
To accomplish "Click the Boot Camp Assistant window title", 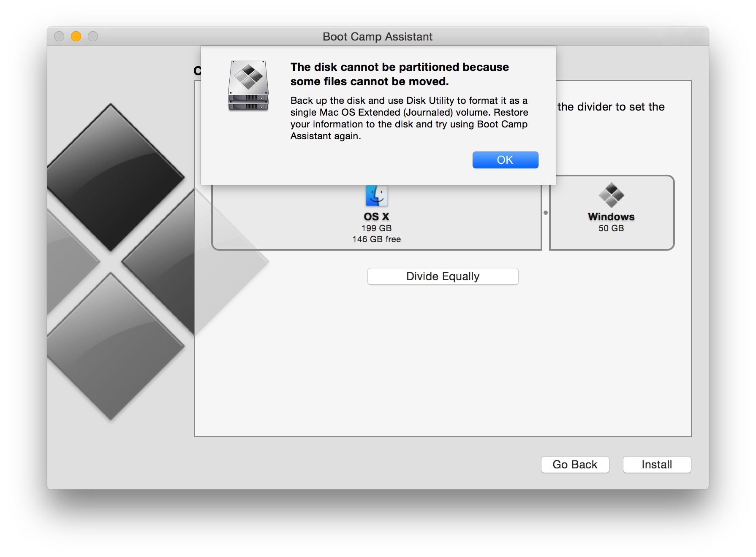I will click(378, 37).
